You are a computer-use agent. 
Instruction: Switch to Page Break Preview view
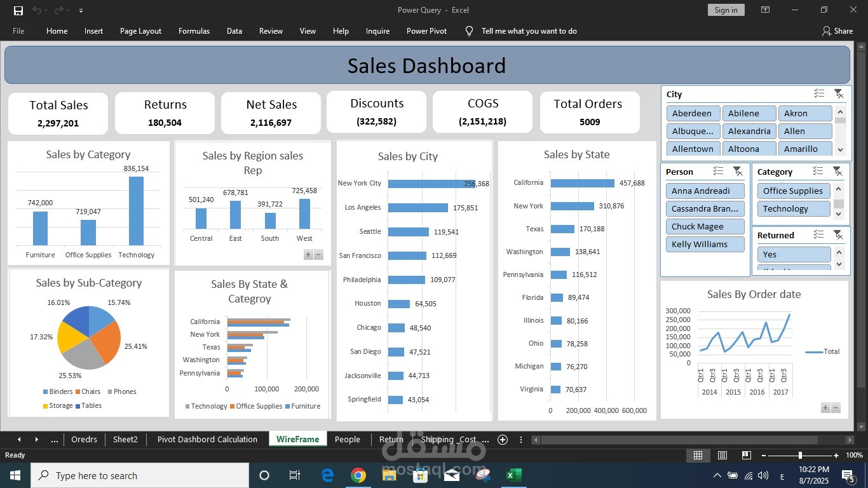click(746, 455)
